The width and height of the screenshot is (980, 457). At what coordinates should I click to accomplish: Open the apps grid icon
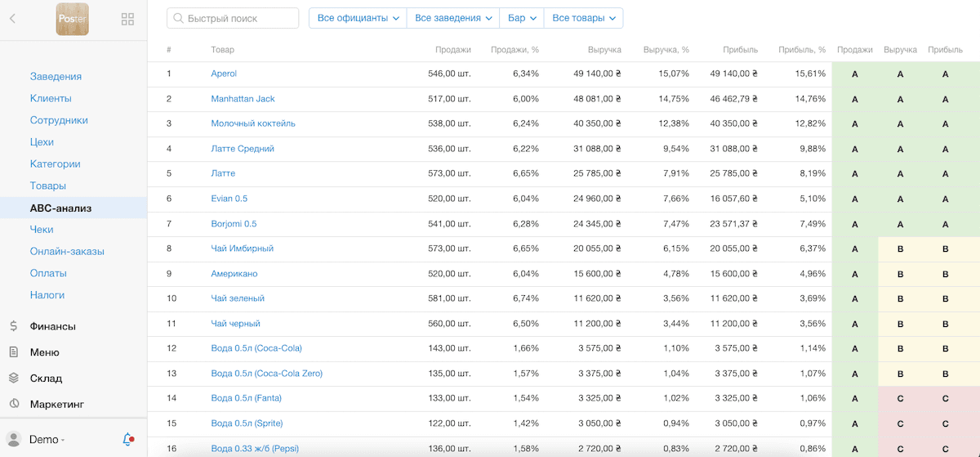[x=127, y=19]
